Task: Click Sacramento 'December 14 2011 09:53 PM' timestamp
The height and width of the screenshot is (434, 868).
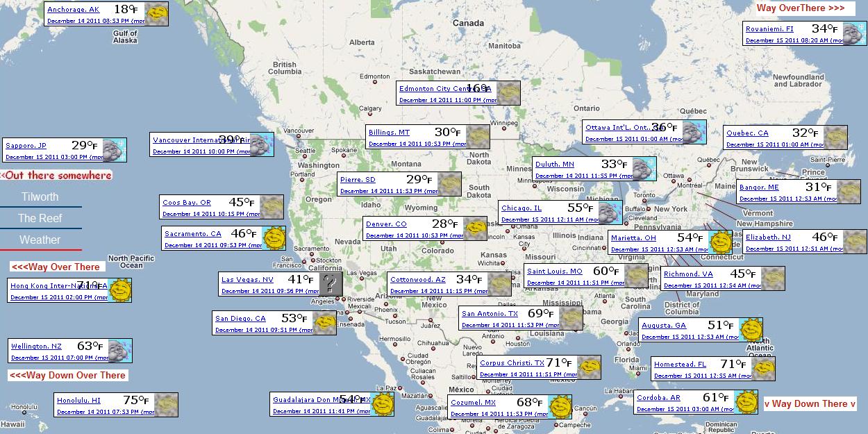Action: (212, 246)
